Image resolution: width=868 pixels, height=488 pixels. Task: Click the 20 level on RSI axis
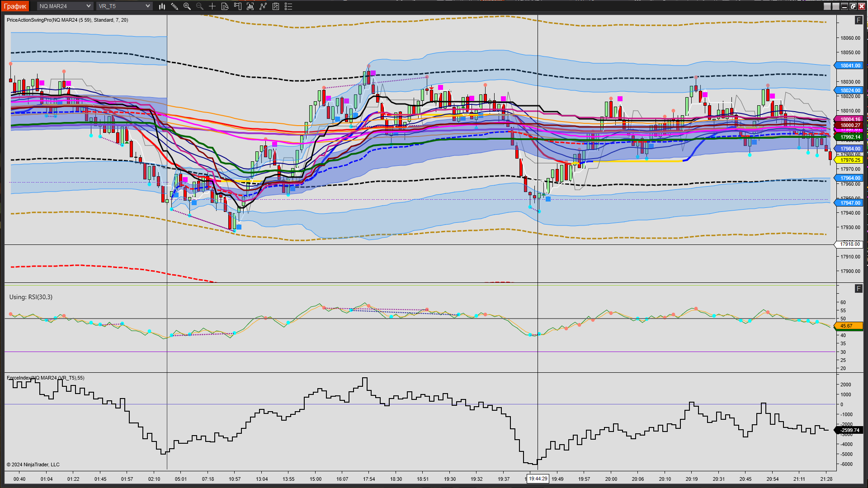(843, 369)
